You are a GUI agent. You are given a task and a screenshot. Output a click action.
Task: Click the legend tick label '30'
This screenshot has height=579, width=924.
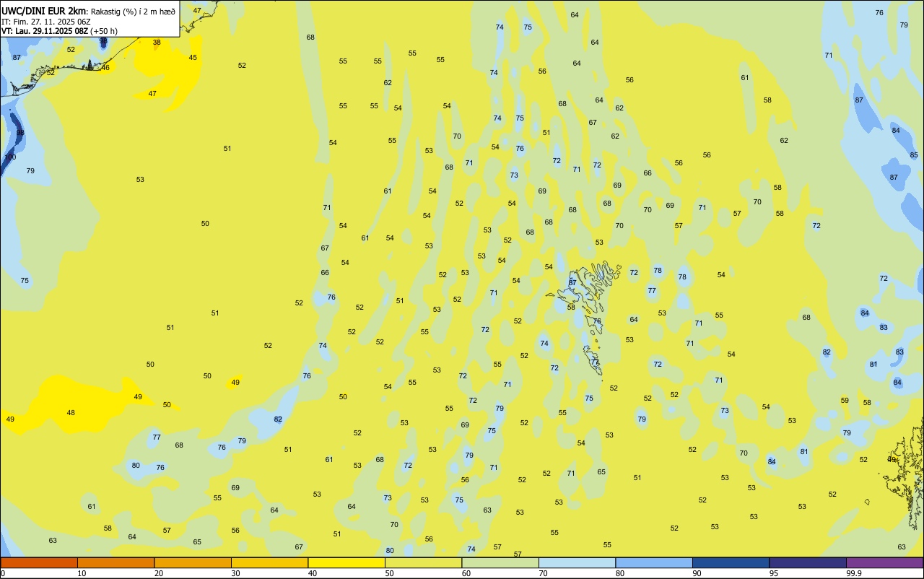click(235, 573)
